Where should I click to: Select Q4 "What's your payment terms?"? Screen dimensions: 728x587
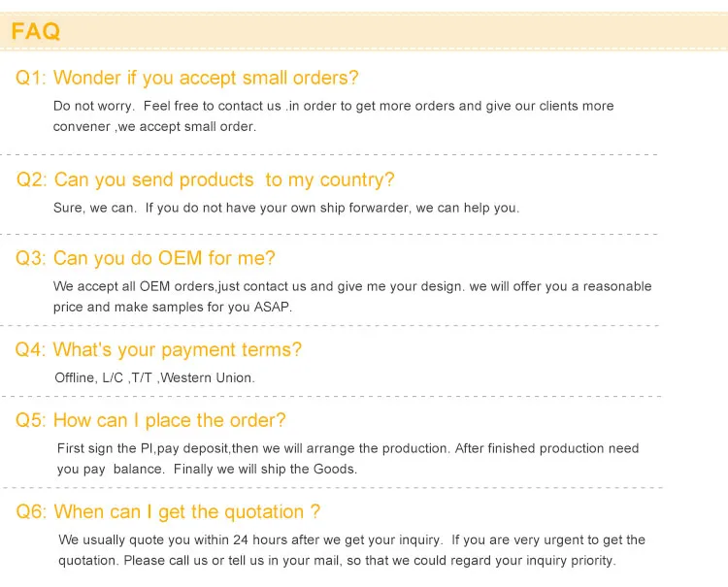pyautogui.click(x=158, y=350)
